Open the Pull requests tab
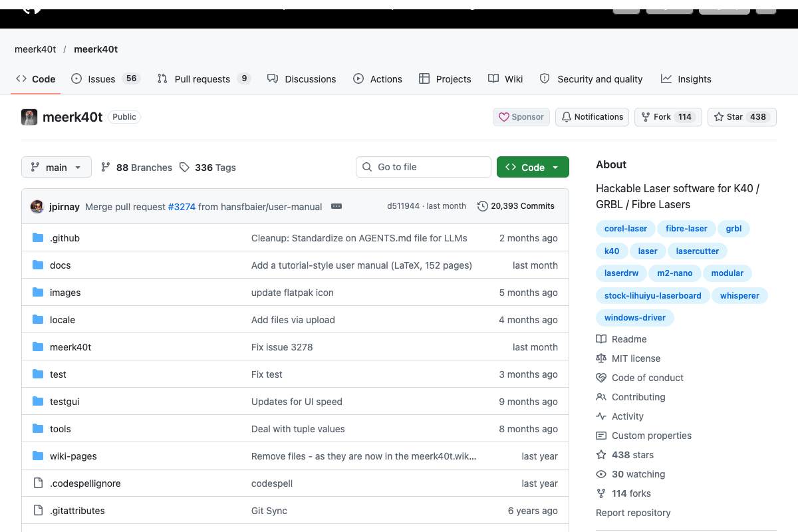This screenshot has width=798, height=532. (x=203, y=79)
